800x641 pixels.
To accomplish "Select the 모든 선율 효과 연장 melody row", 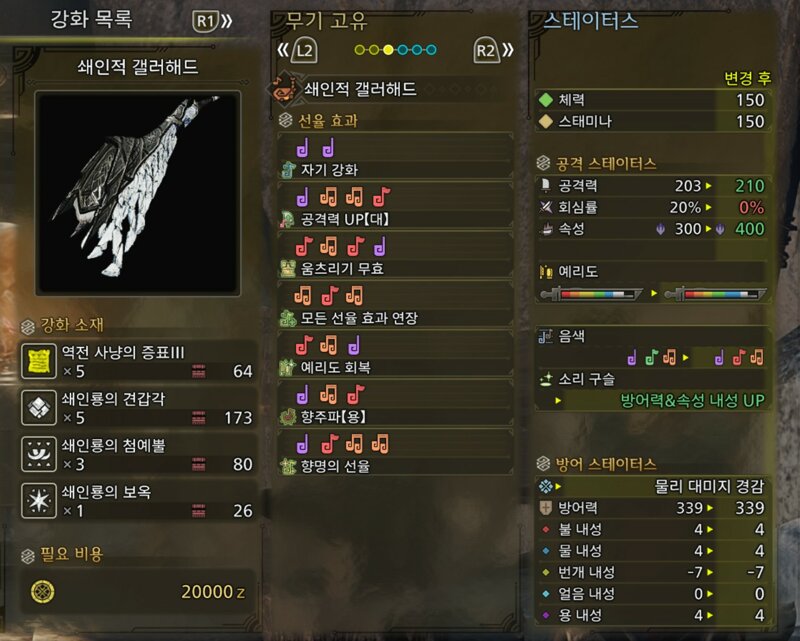I will [x=395, y=306].
